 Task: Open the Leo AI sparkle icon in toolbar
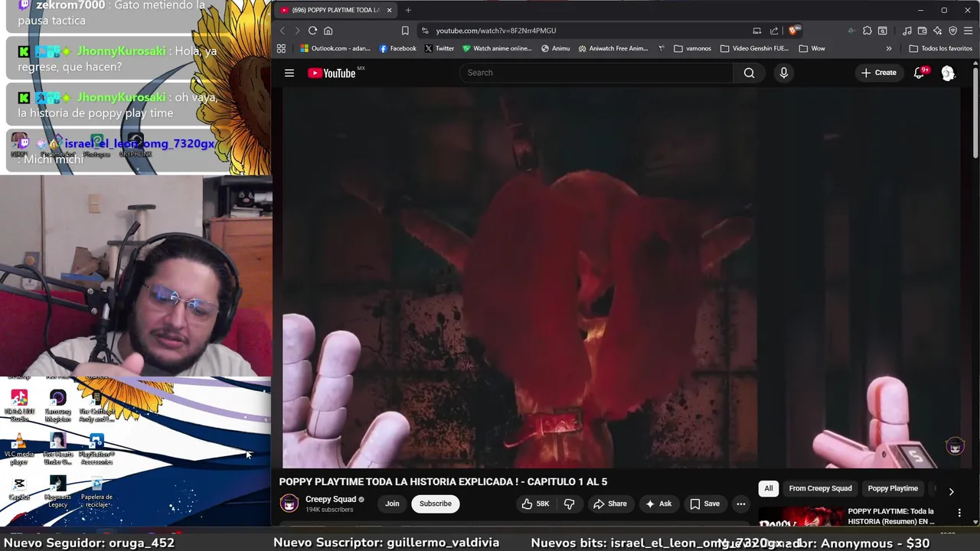click(x=937, y=31)
